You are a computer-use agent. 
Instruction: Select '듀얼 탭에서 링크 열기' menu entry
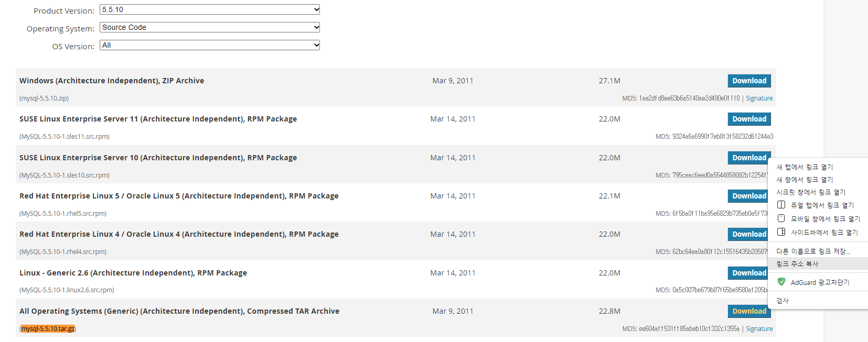tap(818, 205)
